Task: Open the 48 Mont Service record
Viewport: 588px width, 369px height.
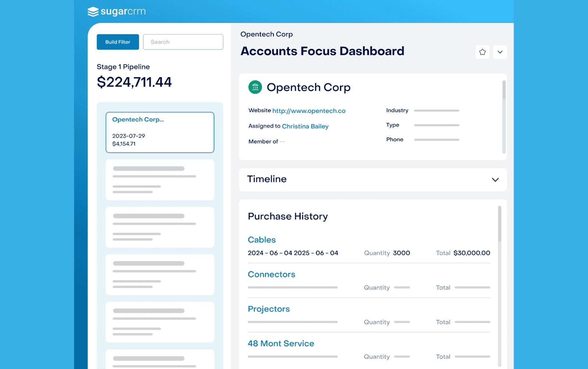Action: coord(281,343)
